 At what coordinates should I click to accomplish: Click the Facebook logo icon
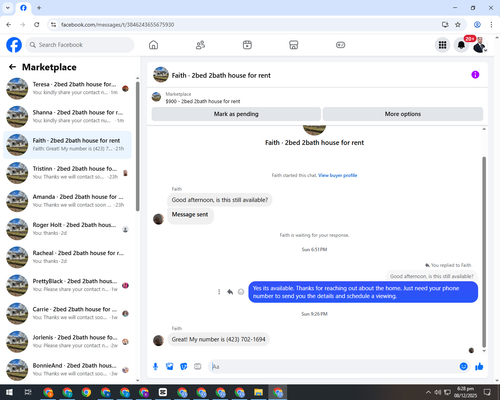[x=14, y=45]
